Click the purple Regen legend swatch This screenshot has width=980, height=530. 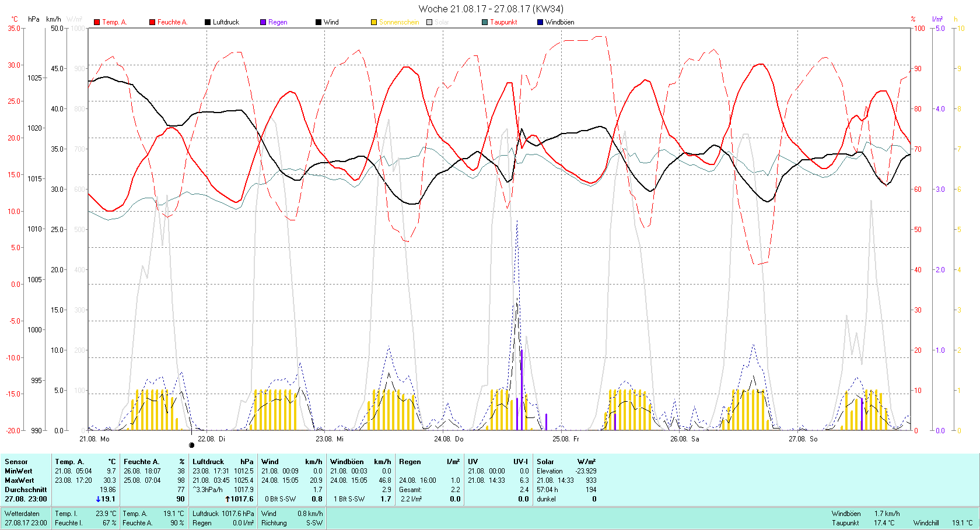click(x=263, y=22)
